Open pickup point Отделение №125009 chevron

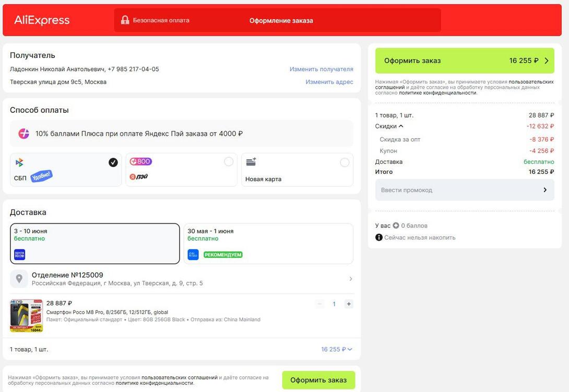[x=351, y=279]
